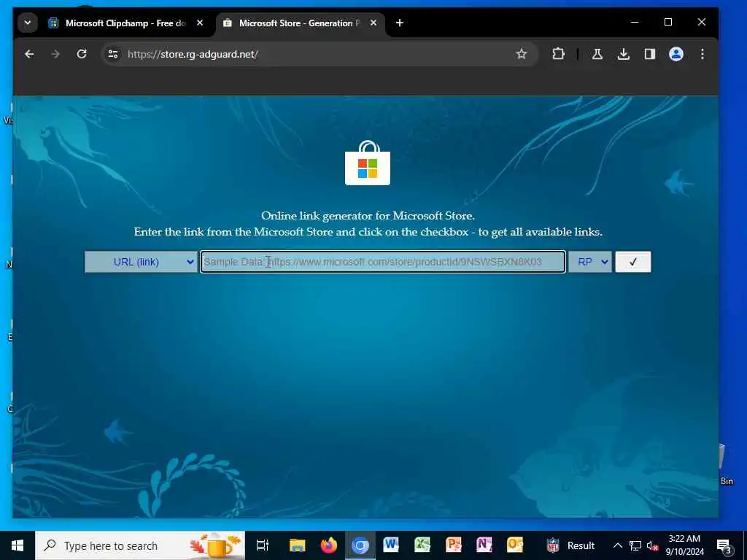747x560 pixels.
Task: Show hidden system tray icons
Action: point(617,545)
